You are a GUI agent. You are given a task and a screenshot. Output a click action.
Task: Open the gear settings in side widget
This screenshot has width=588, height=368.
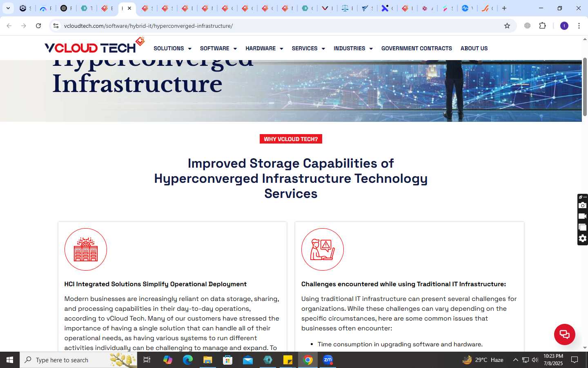[x=583, y=238]
